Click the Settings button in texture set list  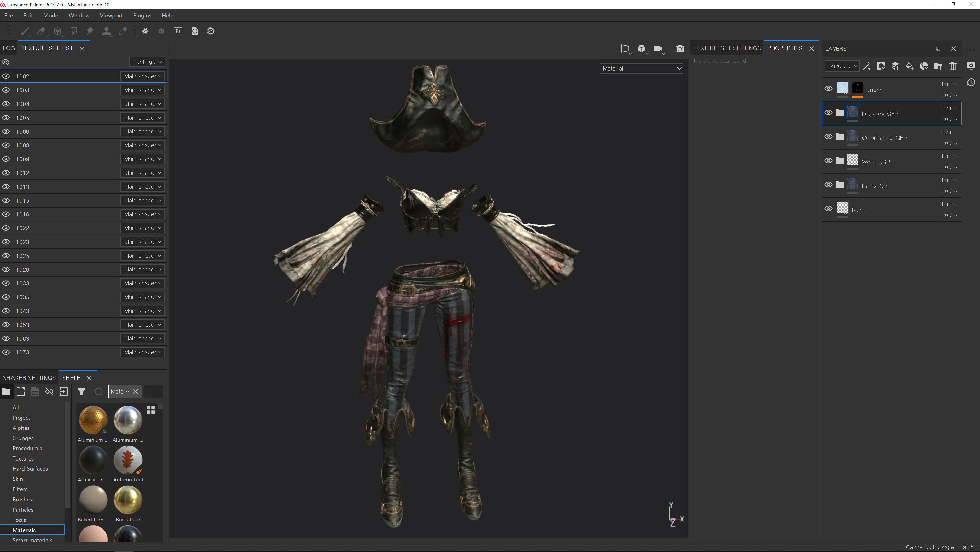click(147, 62)
